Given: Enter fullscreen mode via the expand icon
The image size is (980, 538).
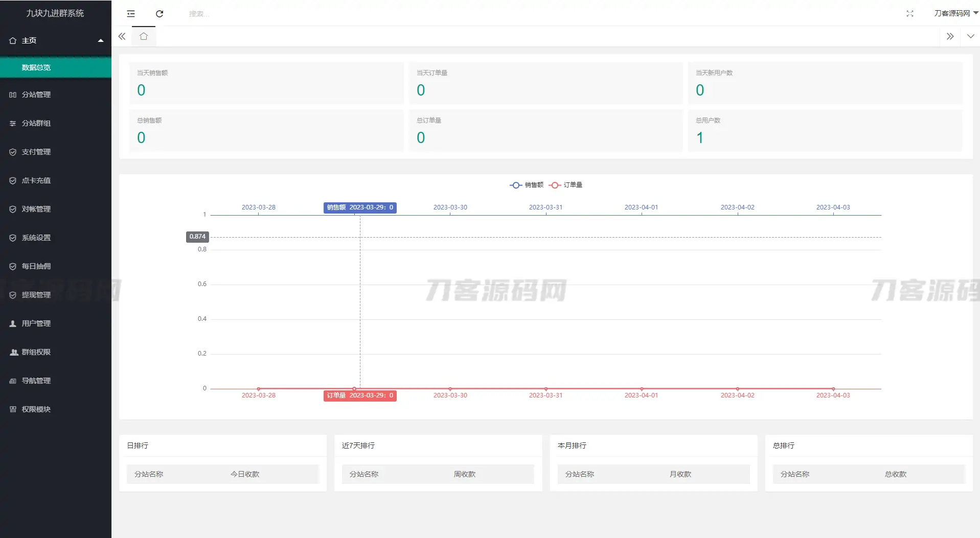Looking at the screenshot, I should 910,14.
